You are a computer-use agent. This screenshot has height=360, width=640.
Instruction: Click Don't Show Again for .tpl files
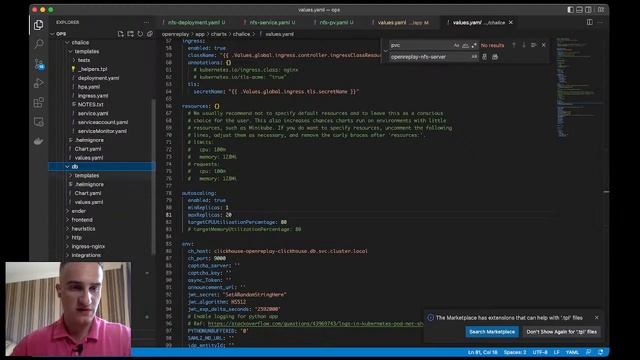point(561,332)
